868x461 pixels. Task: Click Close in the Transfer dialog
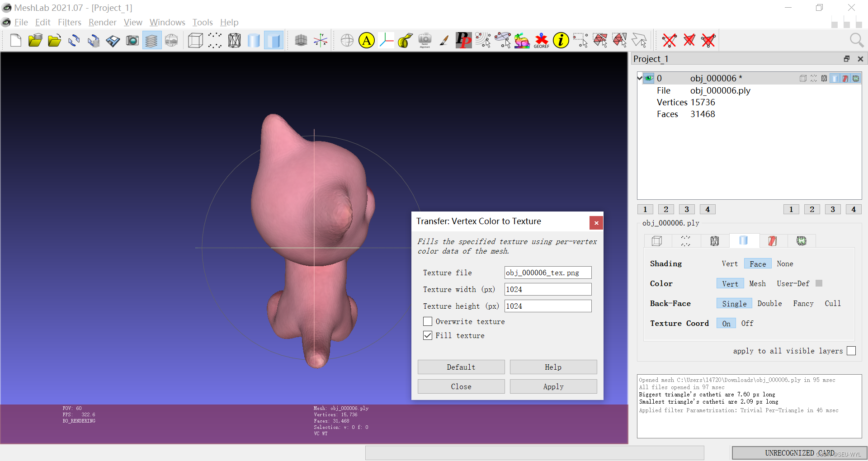click(461, 386)
